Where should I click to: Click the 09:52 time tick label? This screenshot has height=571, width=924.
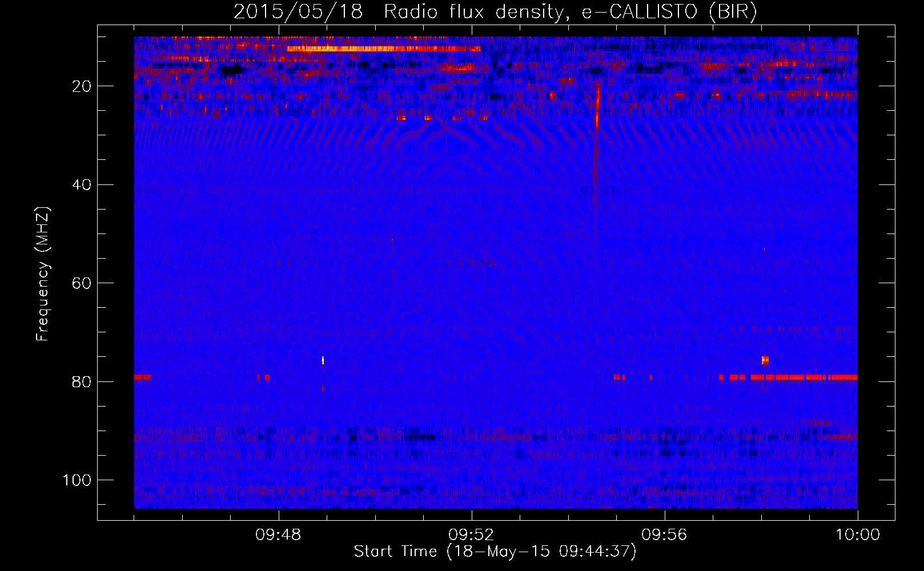pyautogui.click(x=472, y=535)
